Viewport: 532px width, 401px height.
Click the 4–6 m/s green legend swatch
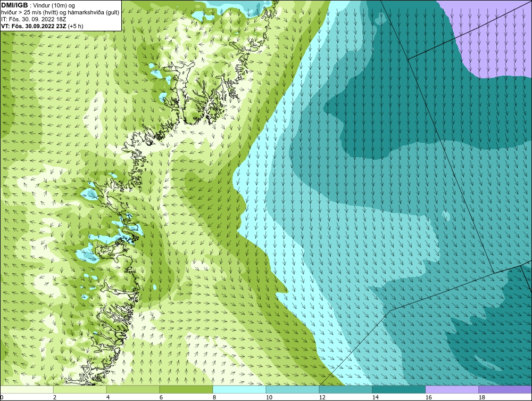pos(133,389)
